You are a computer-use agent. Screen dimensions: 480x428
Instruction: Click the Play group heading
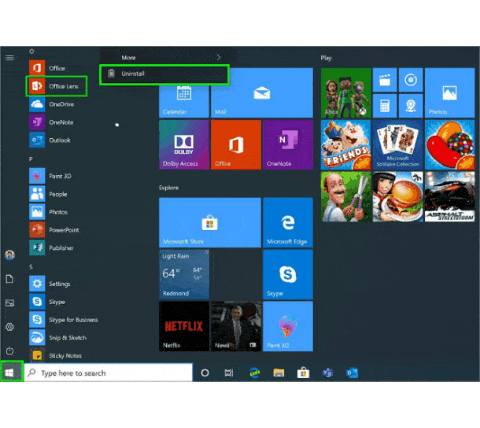(x=326, y=58)
